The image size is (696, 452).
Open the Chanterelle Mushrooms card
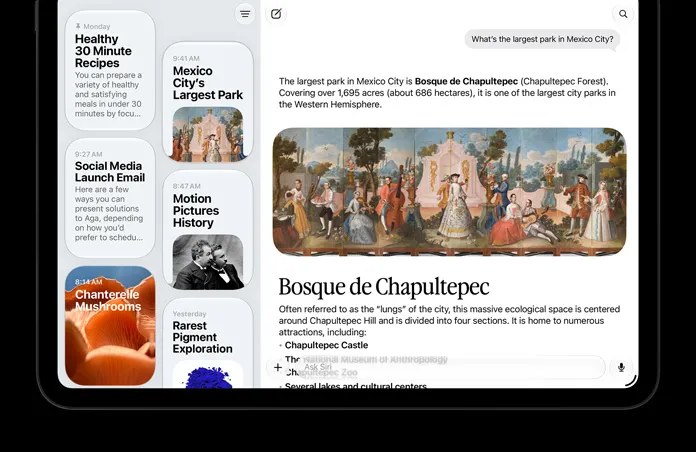(x=110, y=325)
